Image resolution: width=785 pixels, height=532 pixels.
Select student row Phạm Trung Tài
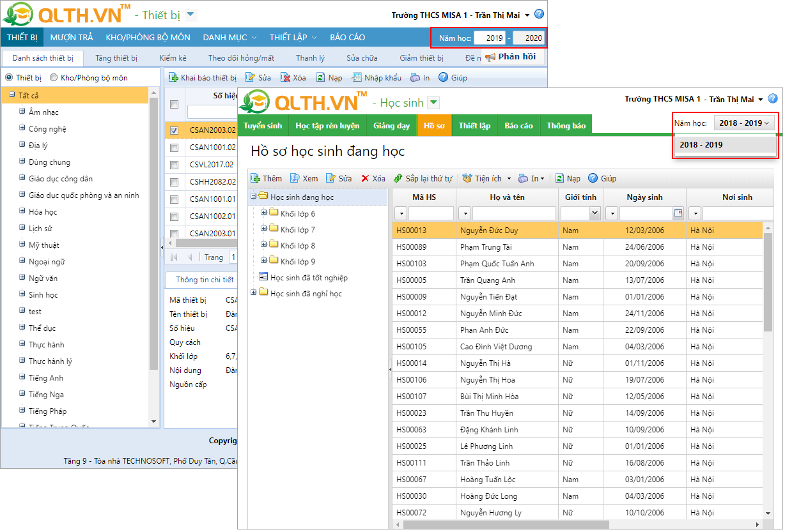pyautogui.click(x=486, y=247)
